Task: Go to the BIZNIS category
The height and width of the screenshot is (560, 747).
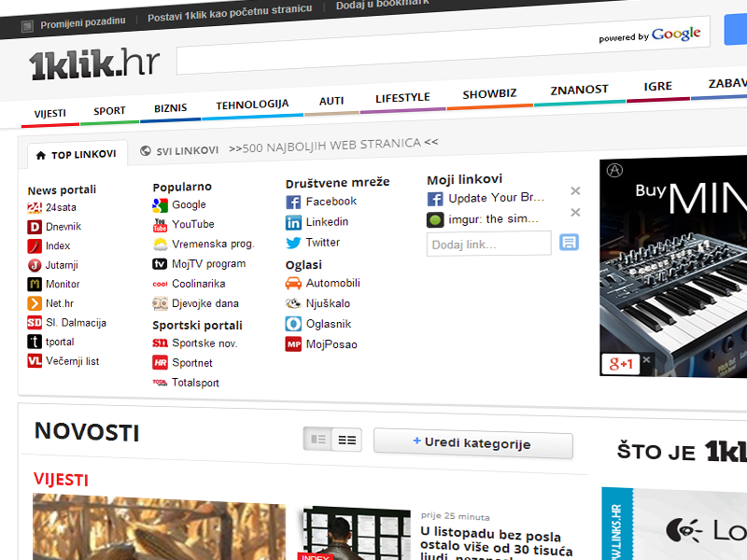Action: [x=171, y=108]
